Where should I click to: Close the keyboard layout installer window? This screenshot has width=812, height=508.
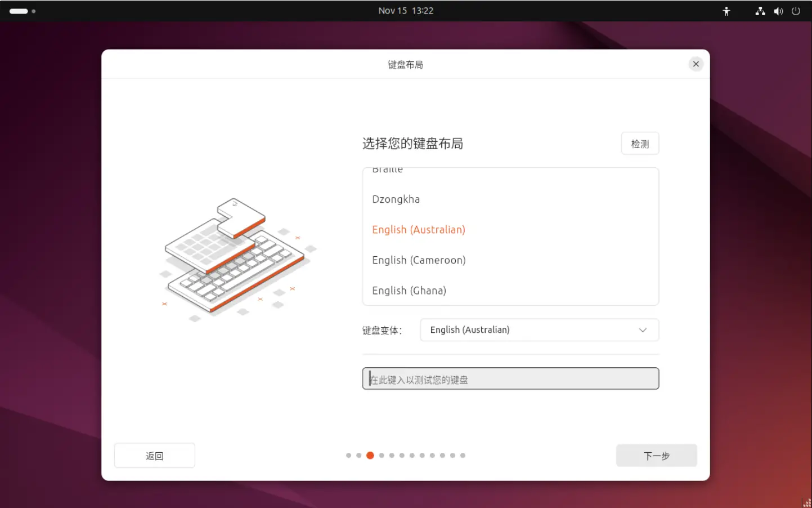pyautogui.click(x=696, y=64)
